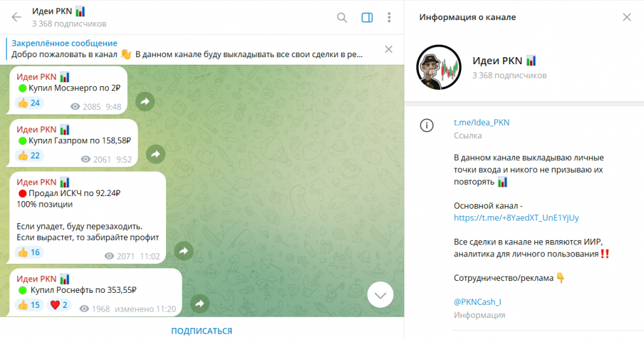Viewport: 644px width, 340px height.
Task: Click sender name on ИСКЧ message
Action: (x=43, y=182)
